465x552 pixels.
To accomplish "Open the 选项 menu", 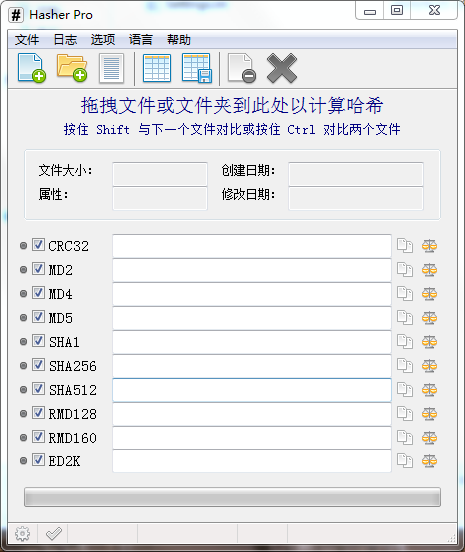I will tap(103, 40).
